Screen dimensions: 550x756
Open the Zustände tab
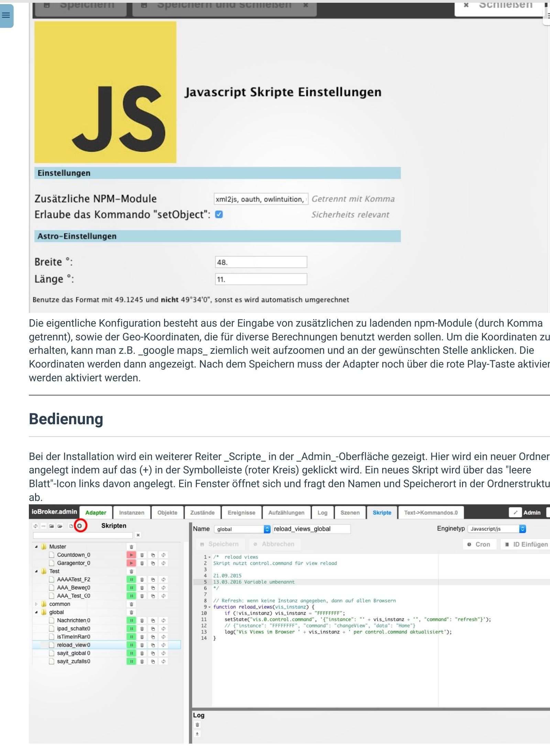202,513
